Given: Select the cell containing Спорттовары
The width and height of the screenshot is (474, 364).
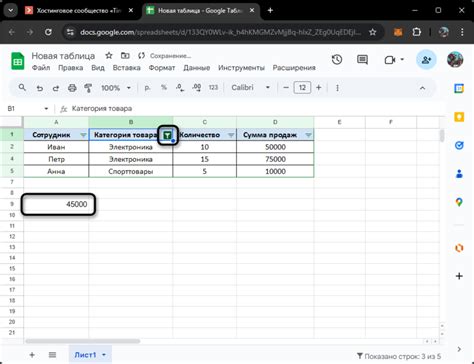Looking at the screenshot, I should pyautogui.click(x=131, y=171).
